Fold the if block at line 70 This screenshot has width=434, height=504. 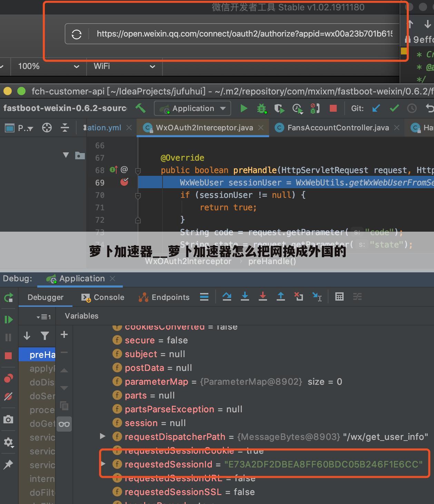(138, 195)
